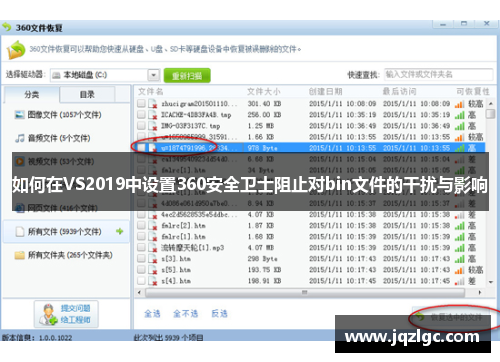Screen dimensions: 500x362
Task: Click the audio files music note icon
Action: tap(20, 138)
